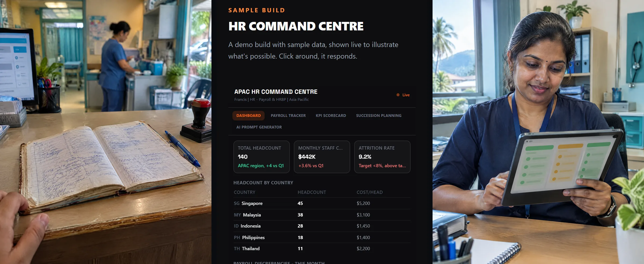
Task: Click the $2,200 cost value
Action: (x=363, y=249)
